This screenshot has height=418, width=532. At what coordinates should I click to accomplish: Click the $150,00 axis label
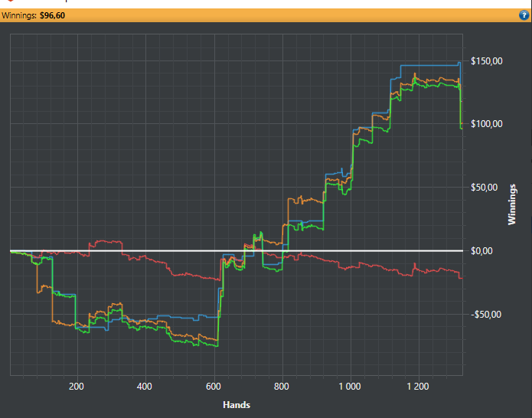[487, 61]
